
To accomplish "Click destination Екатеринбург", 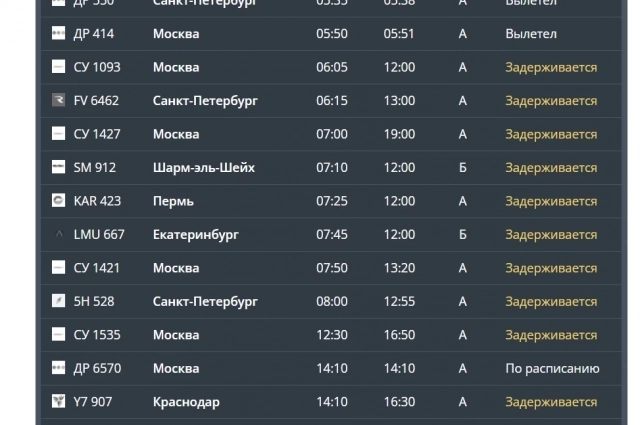I will (x=195, y=235).
